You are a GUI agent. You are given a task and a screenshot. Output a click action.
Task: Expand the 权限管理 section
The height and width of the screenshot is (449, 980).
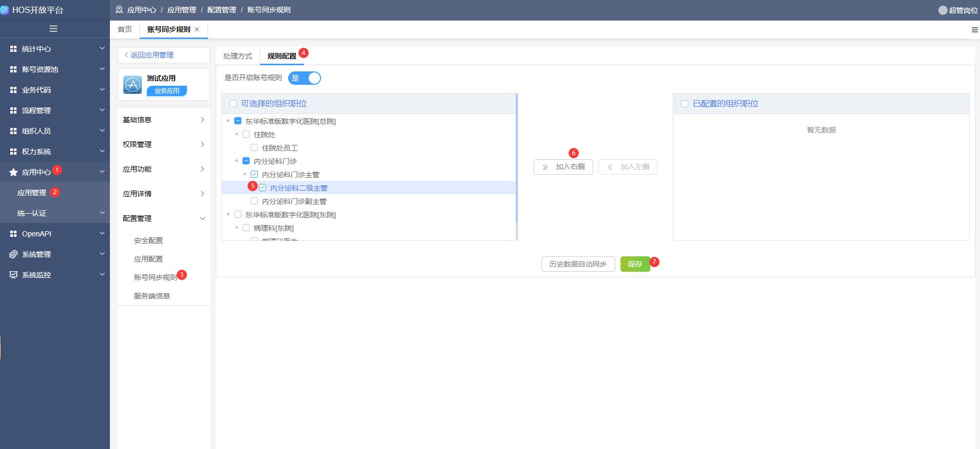(x=164, y=144)
